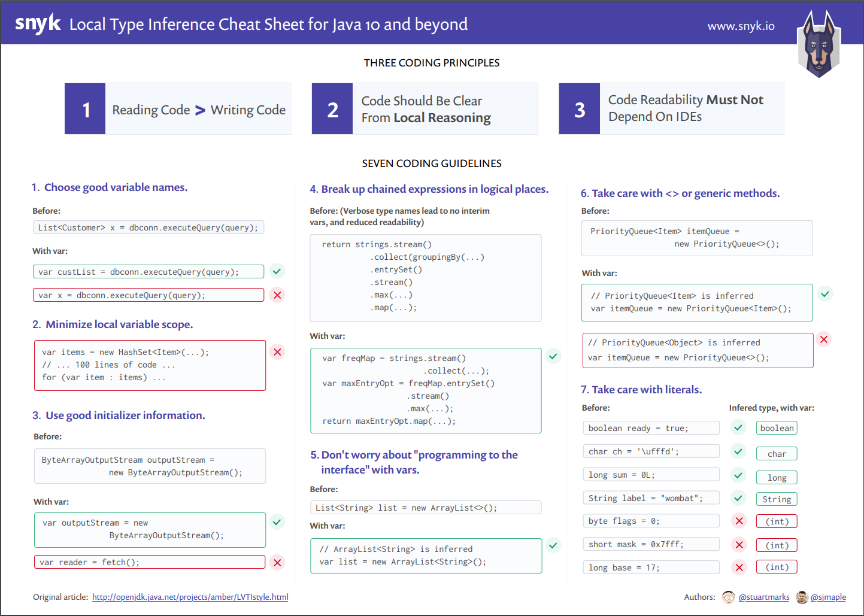Select the 'boolean' inferred type box

tap(777, 428)
